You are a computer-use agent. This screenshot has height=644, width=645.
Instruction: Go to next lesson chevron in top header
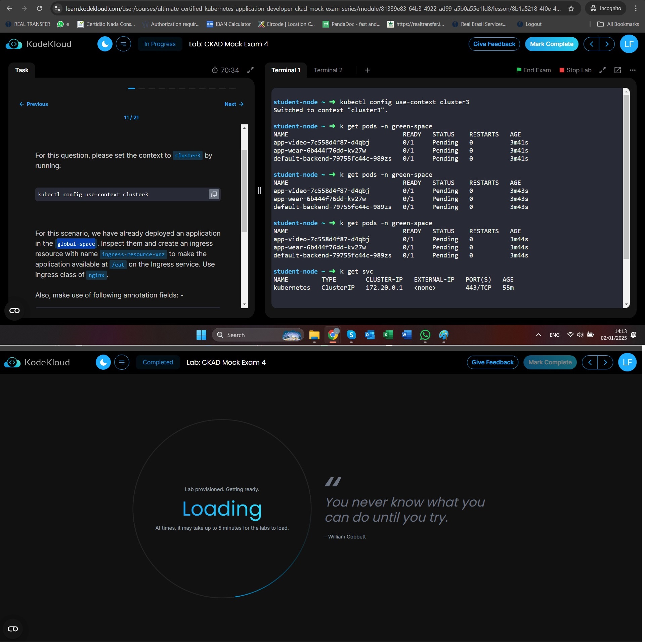click(607, 44)
